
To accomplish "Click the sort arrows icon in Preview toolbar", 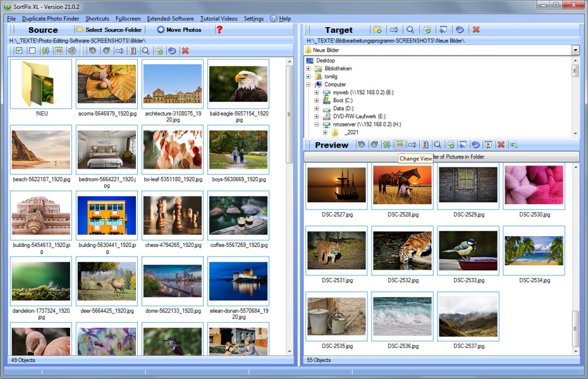I will [x=386, y=145].
